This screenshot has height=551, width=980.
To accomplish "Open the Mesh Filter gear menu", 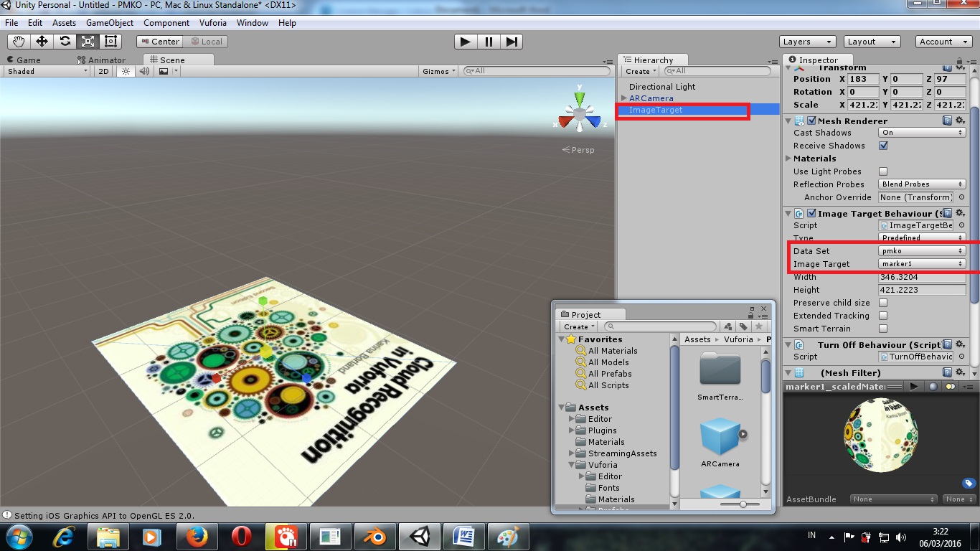I will pyautogui.click(x=961, y=372).
